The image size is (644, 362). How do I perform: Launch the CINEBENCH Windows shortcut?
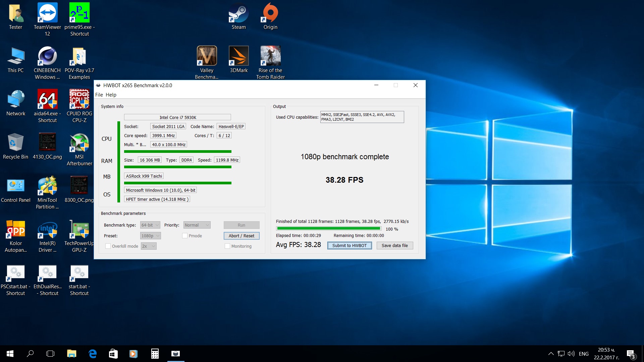47,63
